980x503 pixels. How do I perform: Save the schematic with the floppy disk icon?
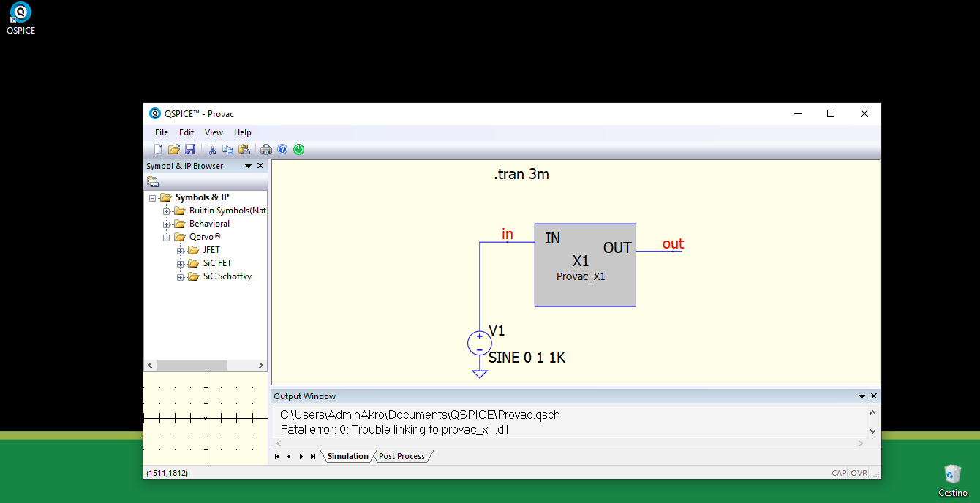coord(190,150)
